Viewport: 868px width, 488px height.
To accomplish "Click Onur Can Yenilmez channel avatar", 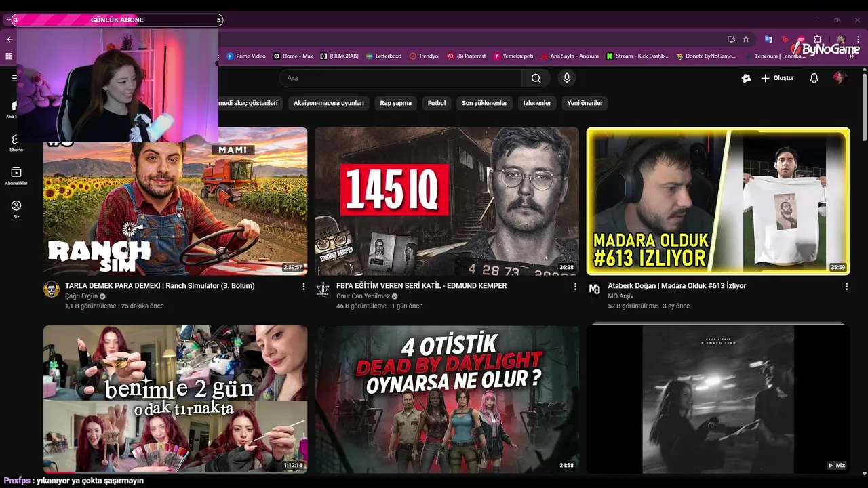I will [x=323, y=289].
